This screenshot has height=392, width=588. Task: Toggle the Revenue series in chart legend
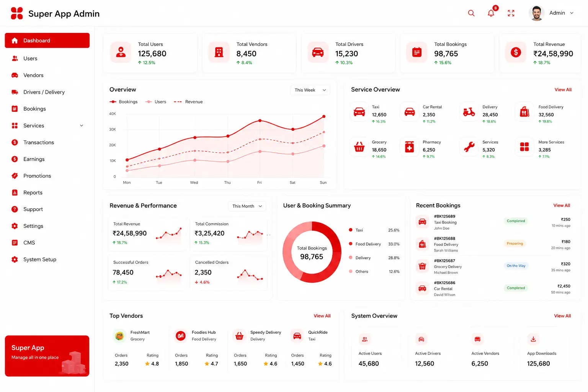coord(188,102)
